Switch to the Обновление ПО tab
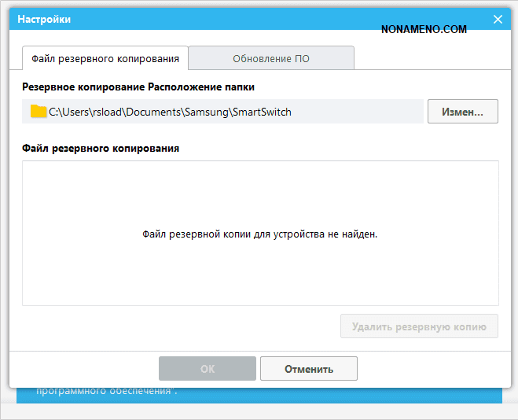This screenshot has width=518, height=420. tap(270, 58)
